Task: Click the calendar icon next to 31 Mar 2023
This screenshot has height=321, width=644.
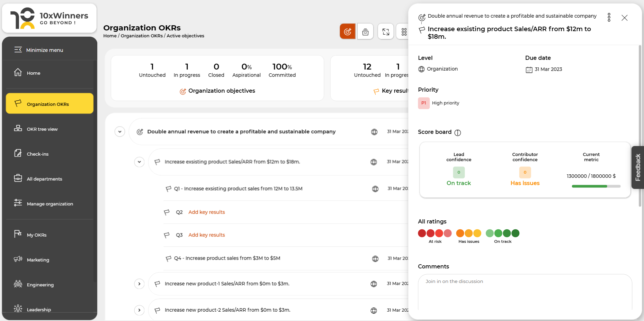Action: pyautogui.click(x=529, y=69)
